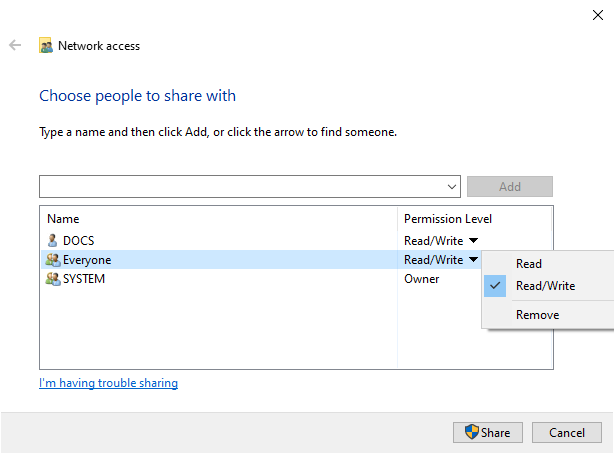Viewport: 614px width, 454px height.
Task: Click the Cancel button
Action: click(566, 432)
